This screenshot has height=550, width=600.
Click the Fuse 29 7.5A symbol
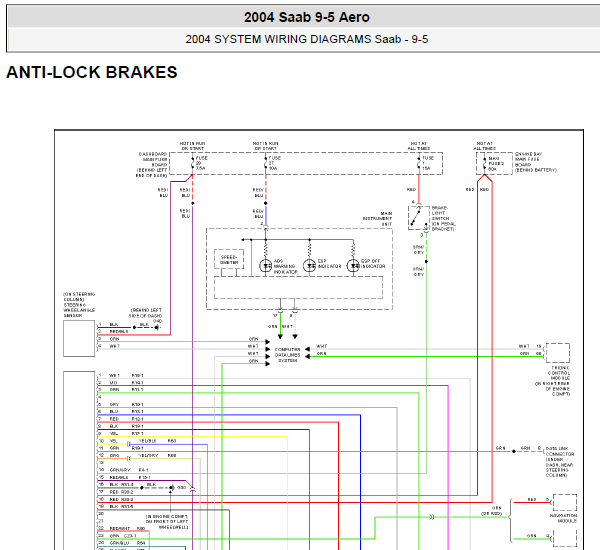tap(192, 163)
